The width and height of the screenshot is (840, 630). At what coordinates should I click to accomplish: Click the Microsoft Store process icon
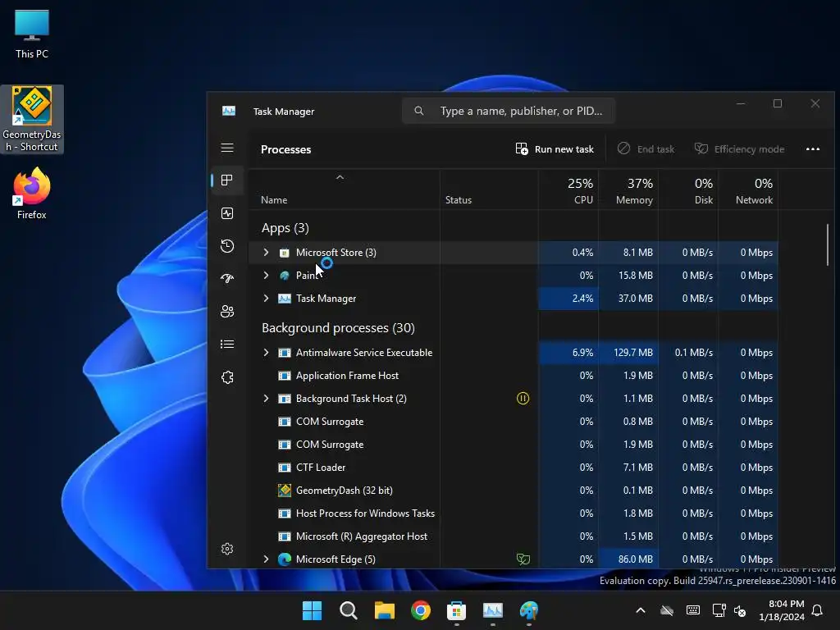click(x=285, y=253)
